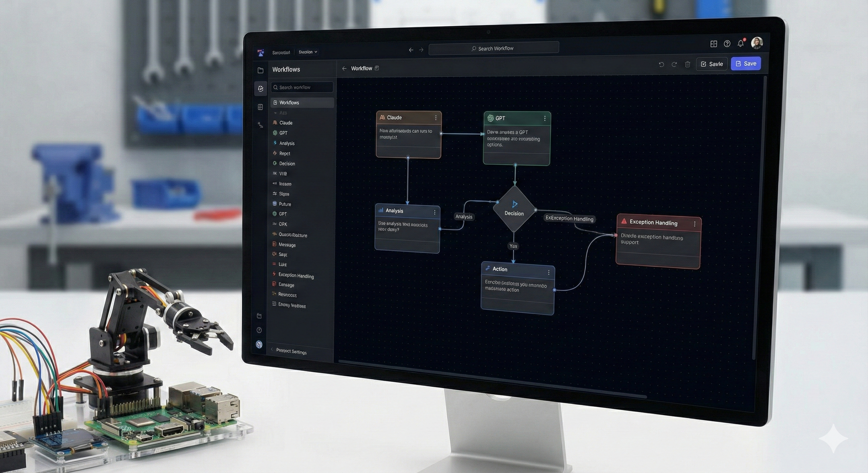Image resolution: width=868 pixels, height=473 pixels.
Task: Select the Action node header on the canvas
Action: click(518, 270)
